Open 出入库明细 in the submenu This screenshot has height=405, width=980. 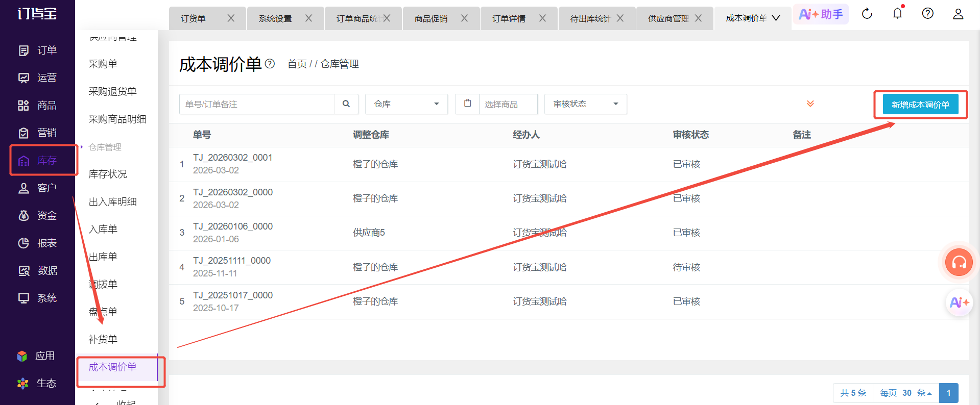tap(112, 201)
